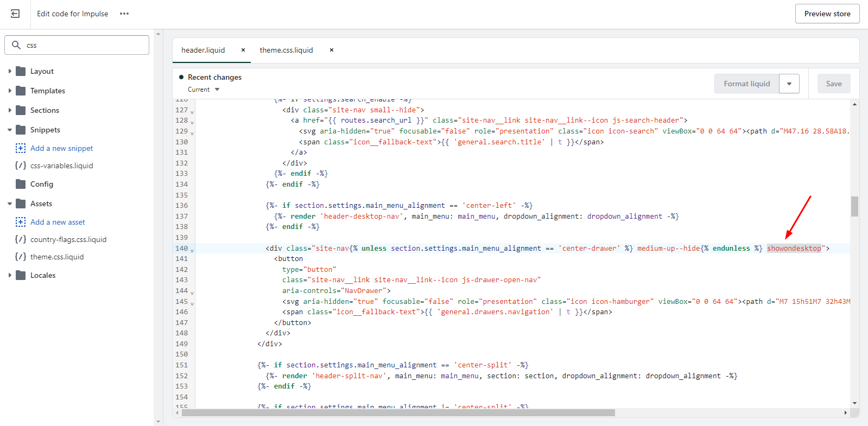Open the Current version dropdown
Screen dimensions: 868x426
(x=204, y=90)
